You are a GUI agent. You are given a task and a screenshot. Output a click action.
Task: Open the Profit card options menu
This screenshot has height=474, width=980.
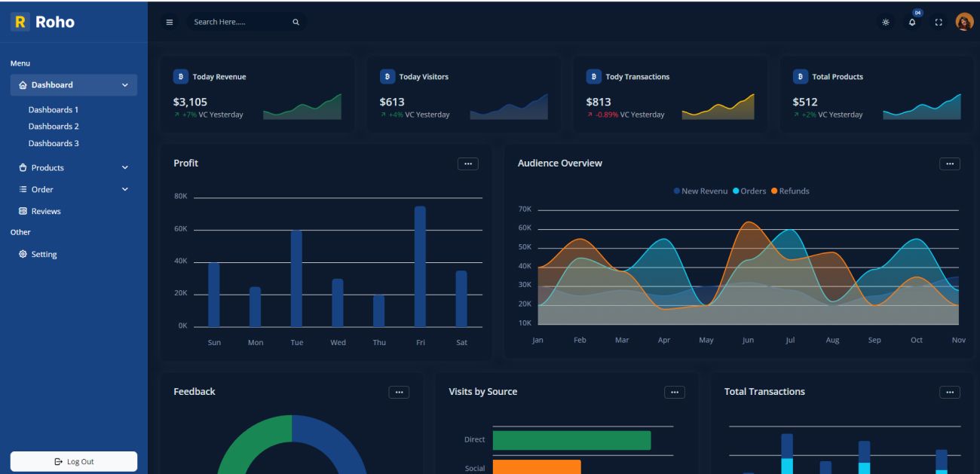tap(467, 162)
